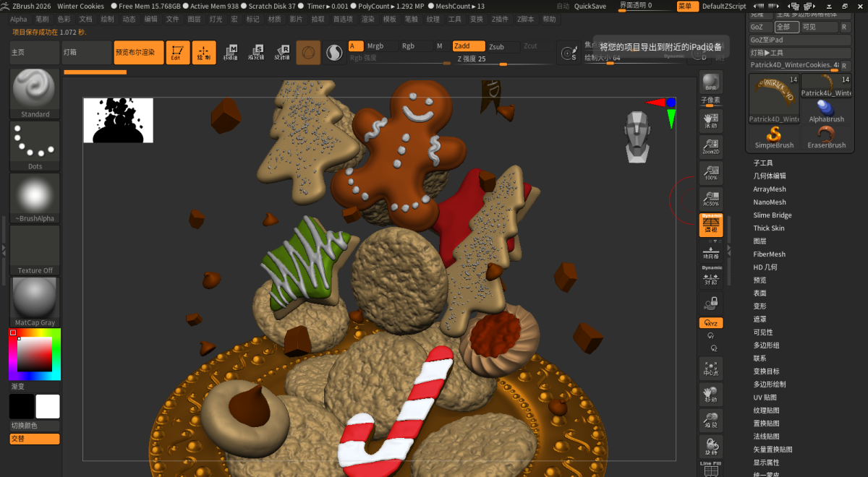Select the 移动 gizmo icon

pyautogui.click(x=711, y=394)
